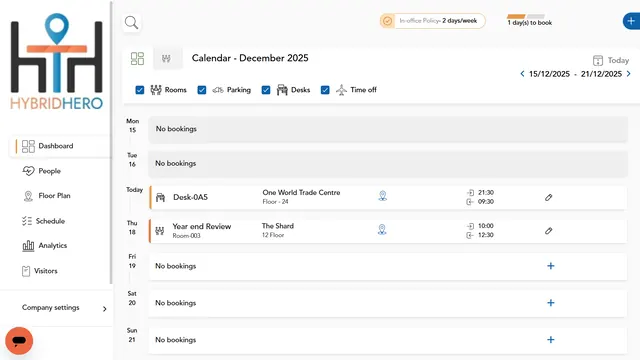
Task: Switch to meeting rooms view icon
Action: pos(166,58)
